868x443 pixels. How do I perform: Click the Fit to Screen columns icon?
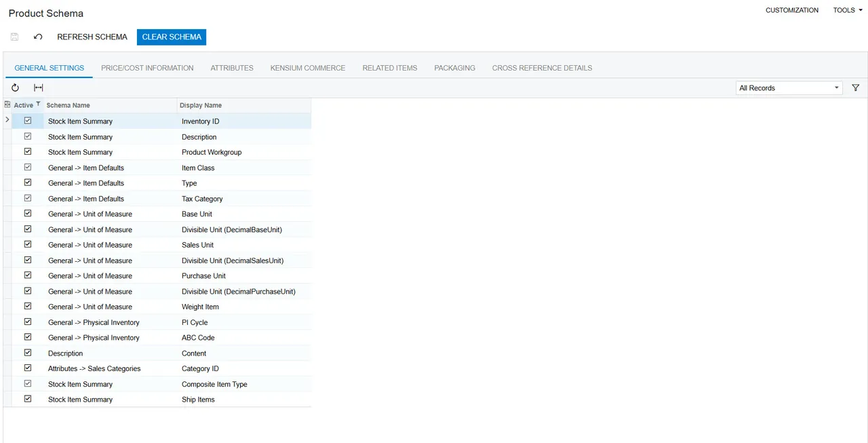(x=39, y=88)
